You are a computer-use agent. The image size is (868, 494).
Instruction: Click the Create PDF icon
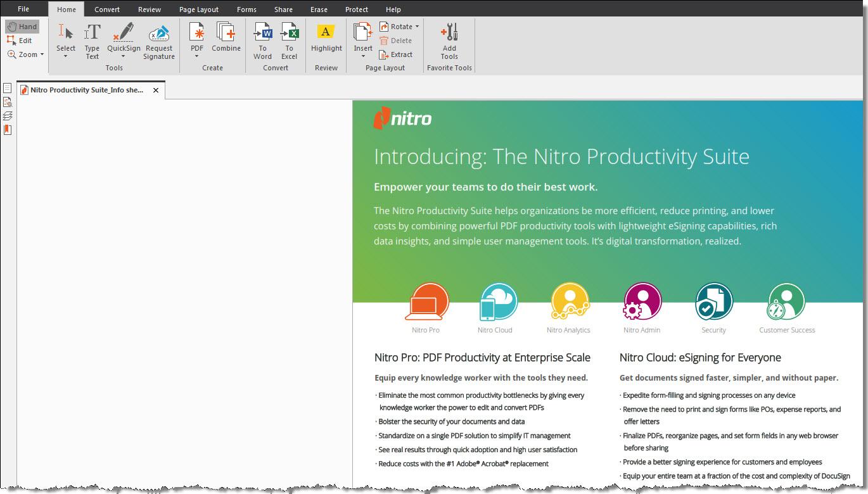197,32
